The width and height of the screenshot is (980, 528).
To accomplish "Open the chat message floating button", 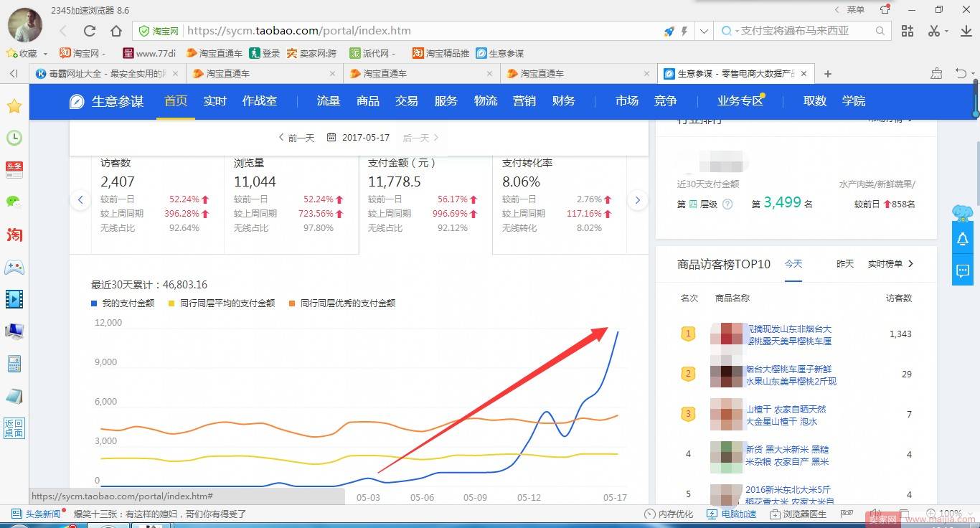I will [x=963, y=271].
